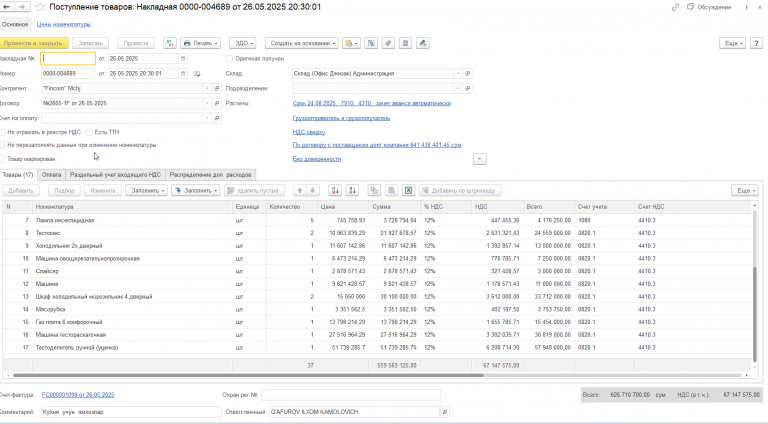
Task: Click the report list icon in top toolbar
Action: tap(406, 43)
